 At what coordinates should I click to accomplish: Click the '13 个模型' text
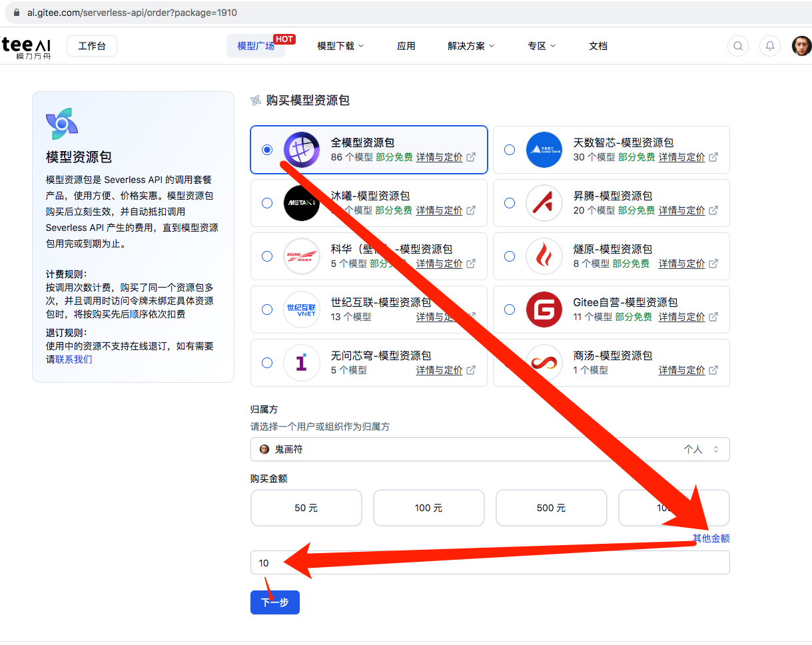pyautogui.click(x=351, y=317)
